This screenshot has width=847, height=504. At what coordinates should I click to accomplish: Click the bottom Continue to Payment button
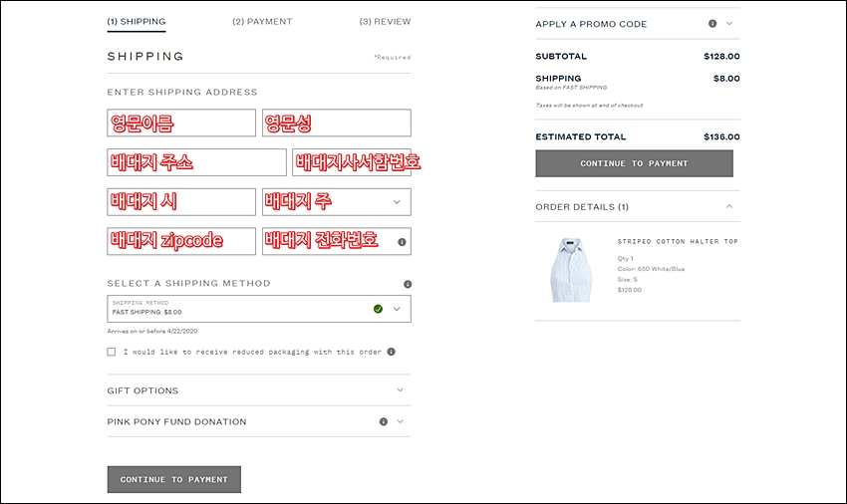174,480
